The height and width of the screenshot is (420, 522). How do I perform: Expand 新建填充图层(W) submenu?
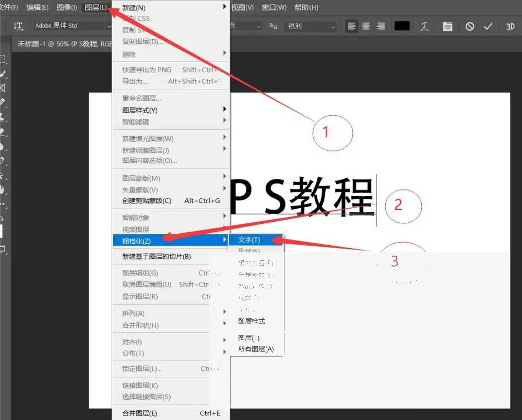(x=171, y=138)
